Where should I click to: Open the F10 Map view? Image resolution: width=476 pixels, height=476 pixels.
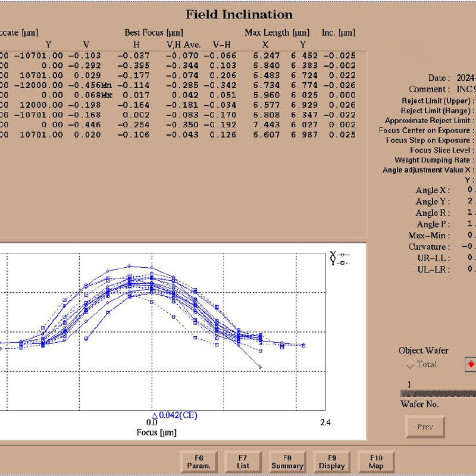(376, 462)
